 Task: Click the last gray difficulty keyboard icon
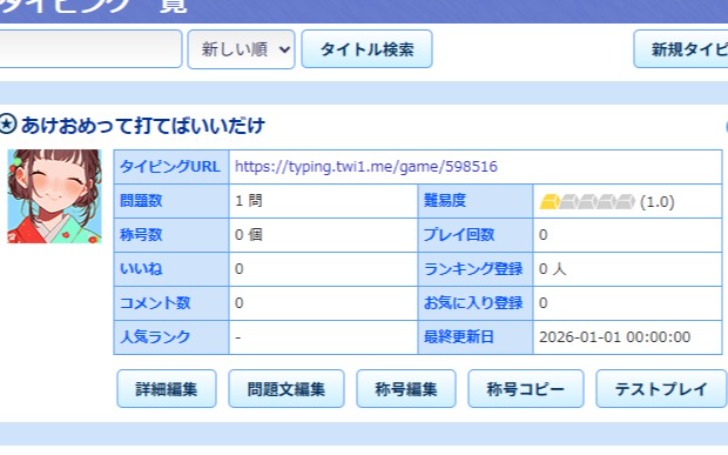click(x=626, y=201)
